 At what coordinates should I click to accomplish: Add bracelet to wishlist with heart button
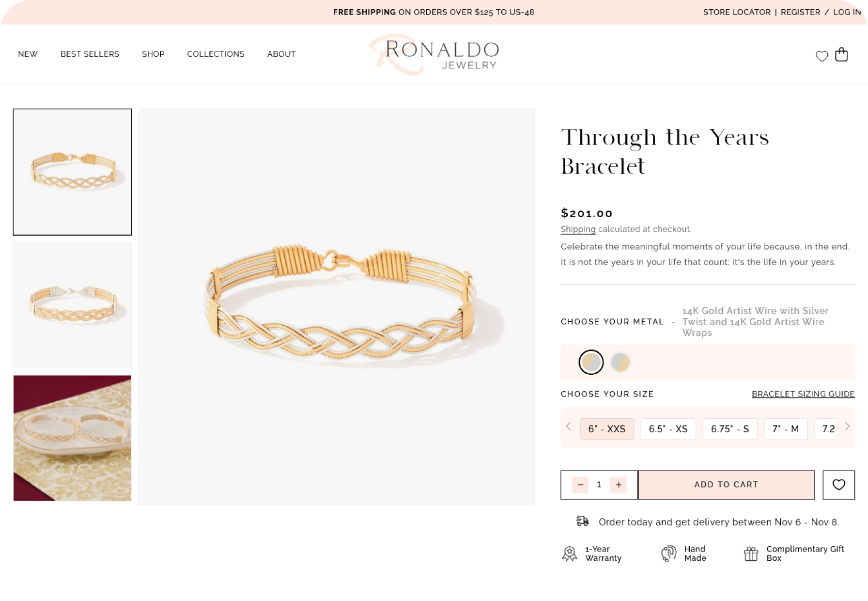[x=838, y=485]
